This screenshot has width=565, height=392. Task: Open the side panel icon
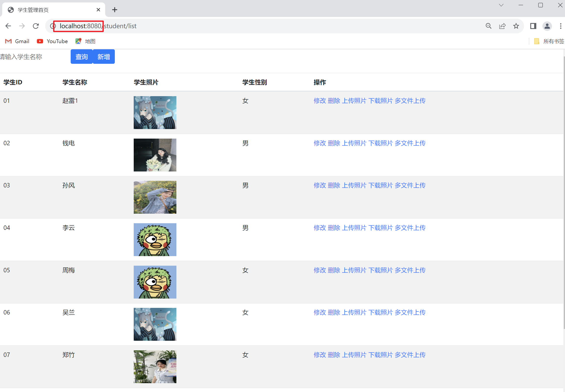click(532, 26)
